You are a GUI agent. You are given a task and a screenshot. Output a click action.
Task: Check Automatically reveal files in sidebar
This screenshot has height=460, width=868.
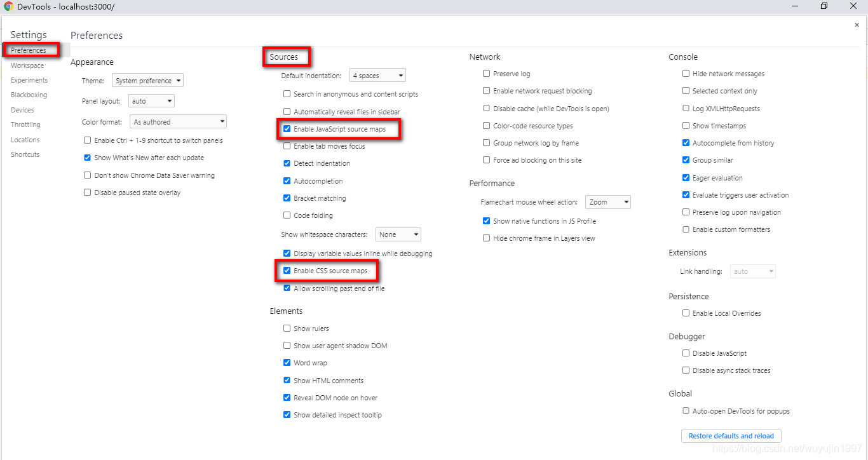point(287,112)
